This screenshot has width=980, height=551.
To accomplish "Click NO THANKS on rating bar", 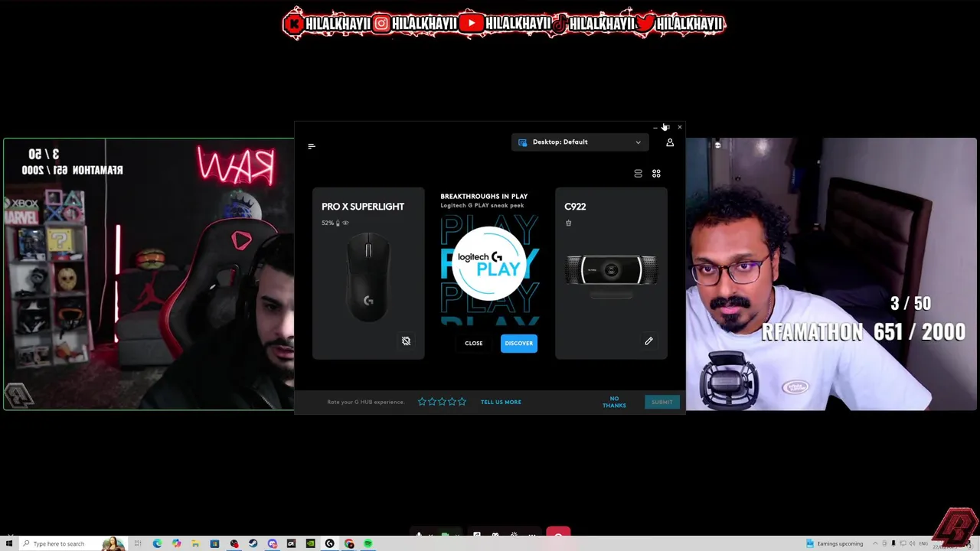I will (614, 402).
